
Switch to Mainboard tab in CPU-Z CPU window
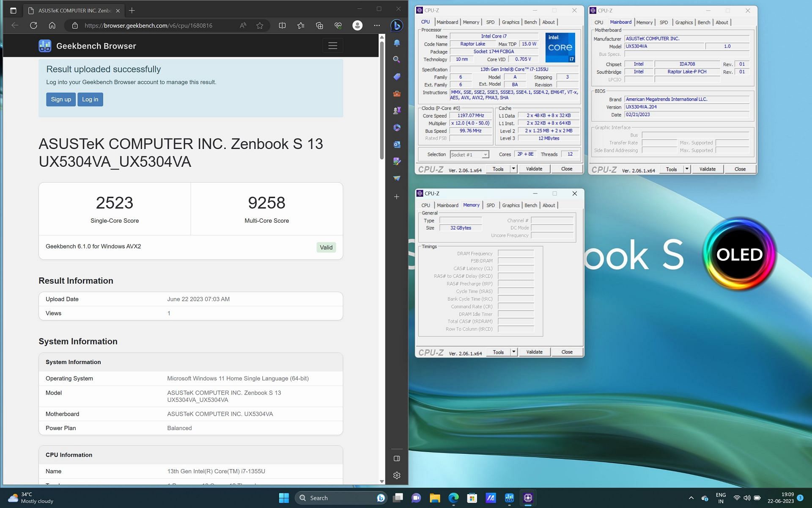[x=447, y=22]
